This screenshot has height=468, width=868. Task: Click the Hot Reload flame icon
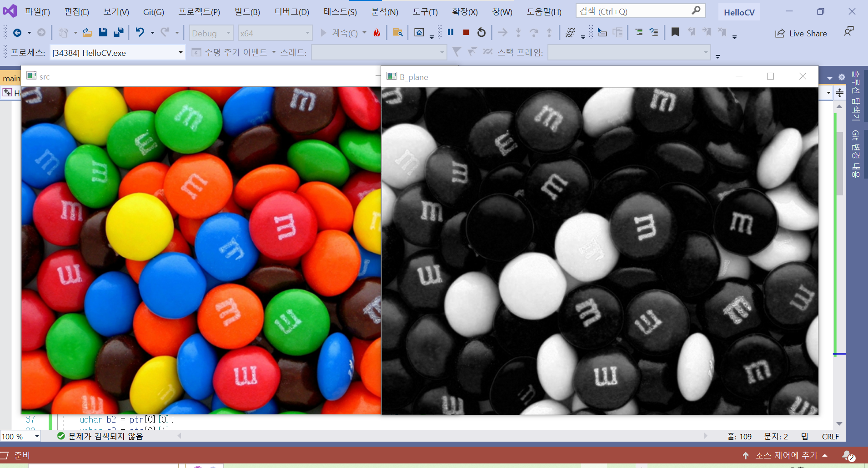pyautogui.click(x=376, y=33)
